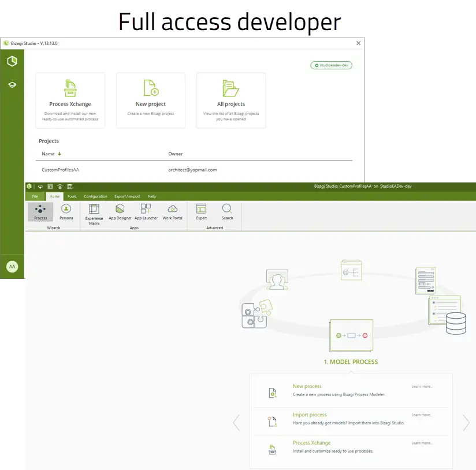Select the puzzle pieces icon on the wheel

click(257, 314)
